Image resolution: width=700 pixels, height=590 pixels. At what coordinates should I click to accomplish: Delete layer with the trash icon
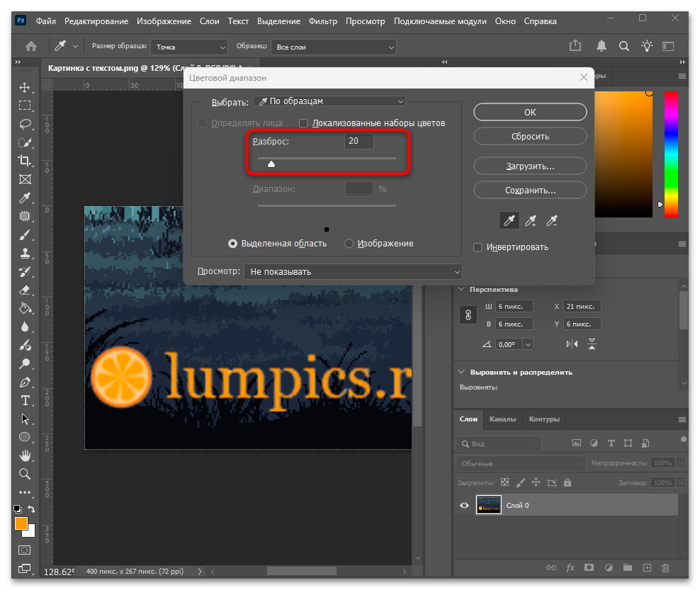665,567
